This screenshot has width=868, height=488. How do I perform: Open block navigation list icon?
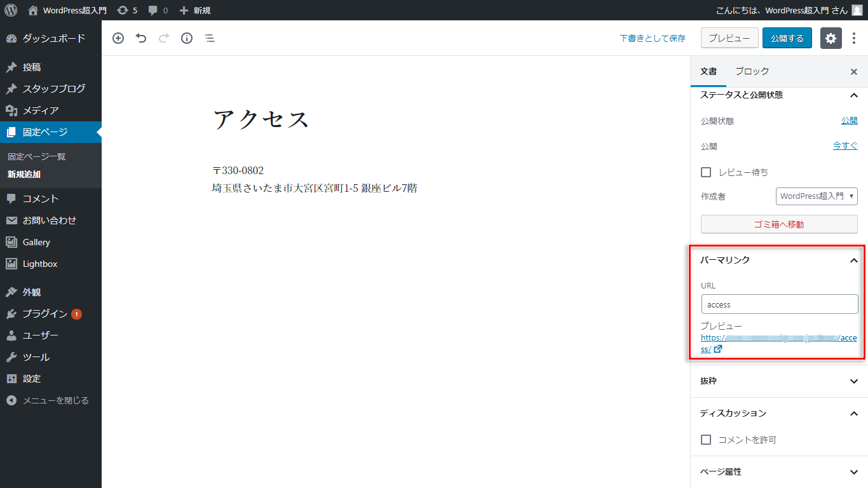click(210, 38)
